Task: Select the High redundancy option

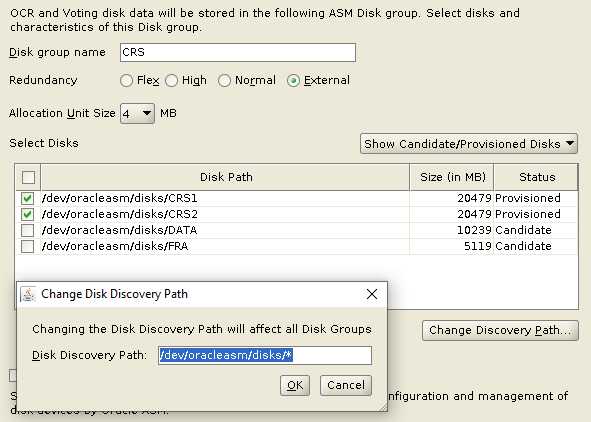Action: (x=171, y=81)
